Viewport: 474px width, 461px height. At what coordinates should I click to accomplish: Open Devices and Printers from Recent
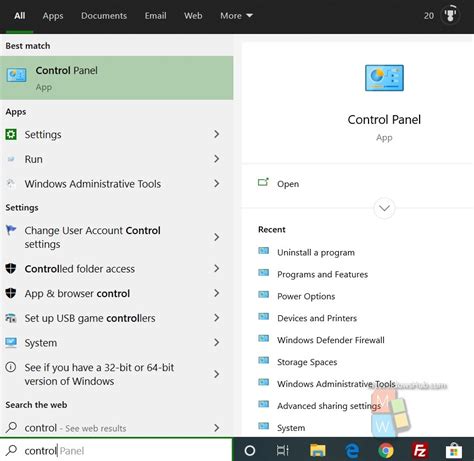317,318
